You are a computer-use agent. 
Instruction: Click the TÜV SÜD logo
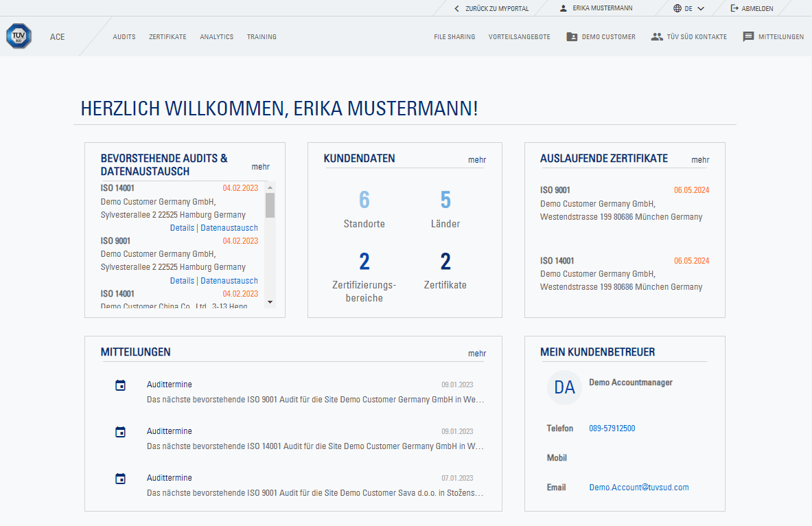tap(19, 36)
